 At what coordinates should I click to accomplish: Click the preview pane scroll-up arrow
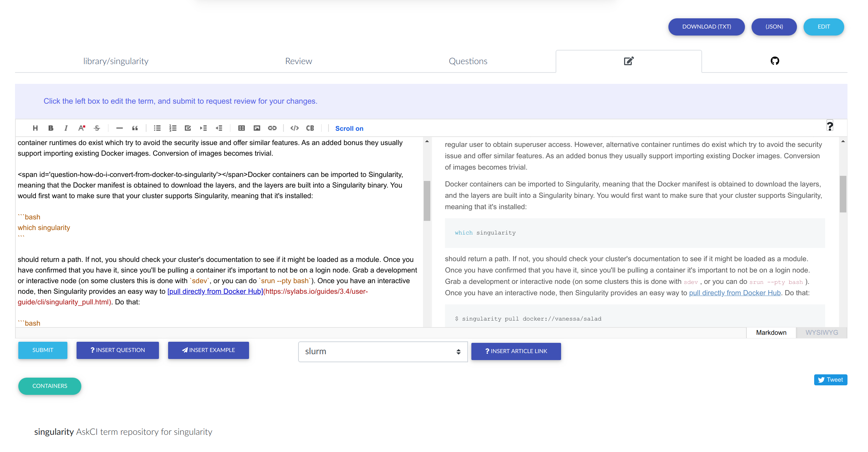coord(843,141)
